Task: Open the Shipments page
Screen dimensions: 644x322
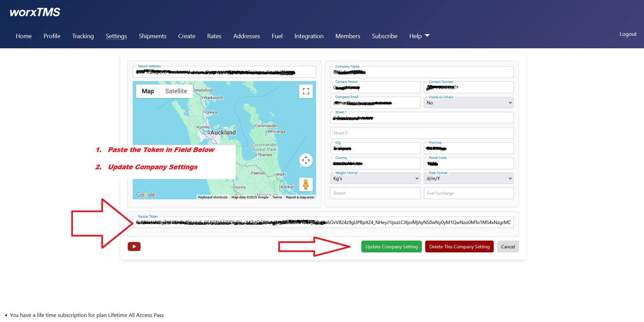Action: pyautogui.click(x=153, y=36)
